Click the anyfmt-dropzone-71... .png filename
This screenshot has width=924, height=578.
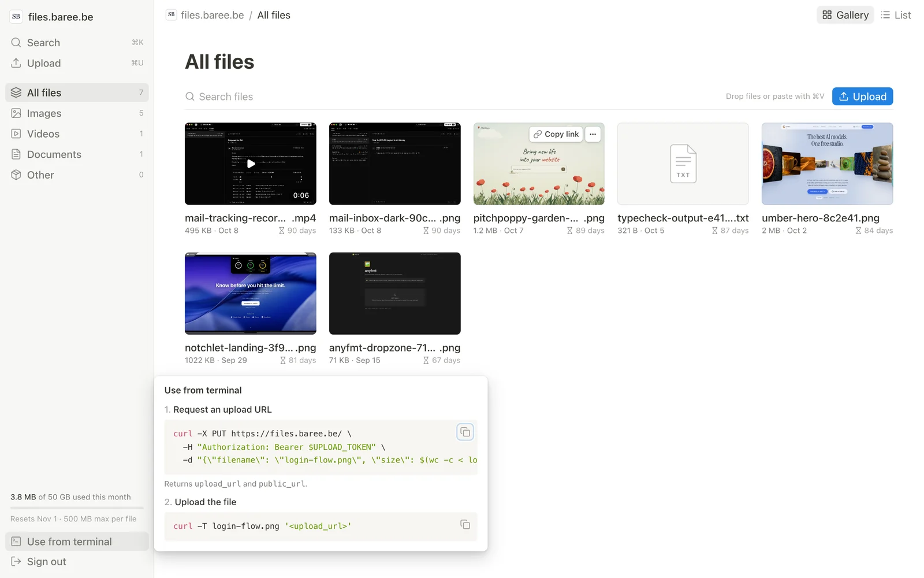click(395, 347)
